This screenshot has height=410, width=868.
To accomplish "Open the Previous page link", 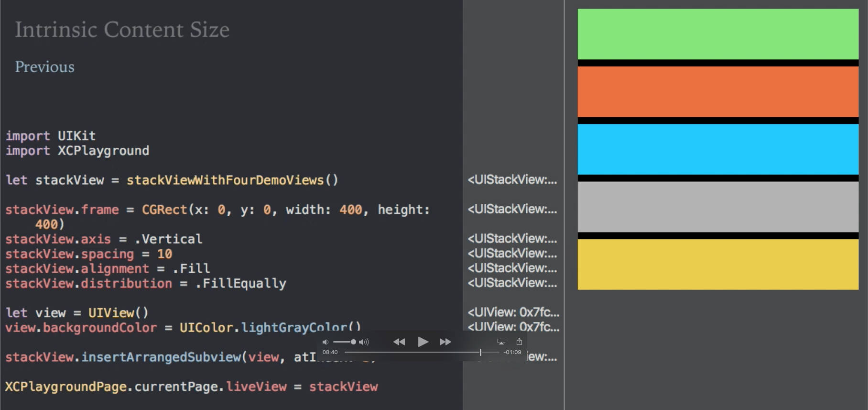I will (x=45, y=66).
